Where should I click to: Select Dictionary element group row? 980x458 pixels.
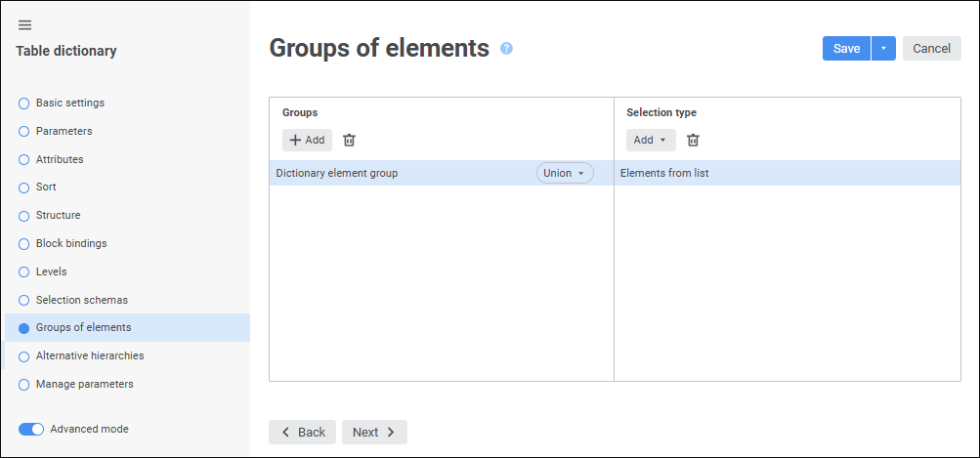pos(442,173)
